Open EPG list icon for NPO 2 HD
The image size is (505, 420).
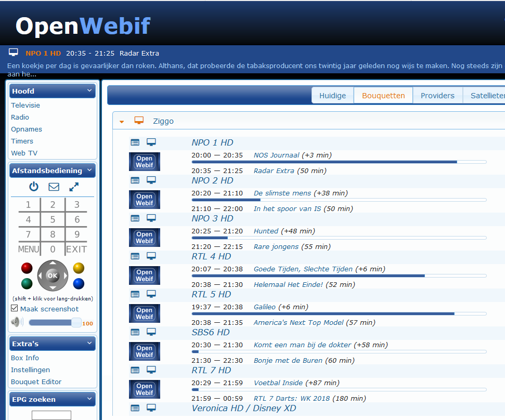(x=135, y=180)
